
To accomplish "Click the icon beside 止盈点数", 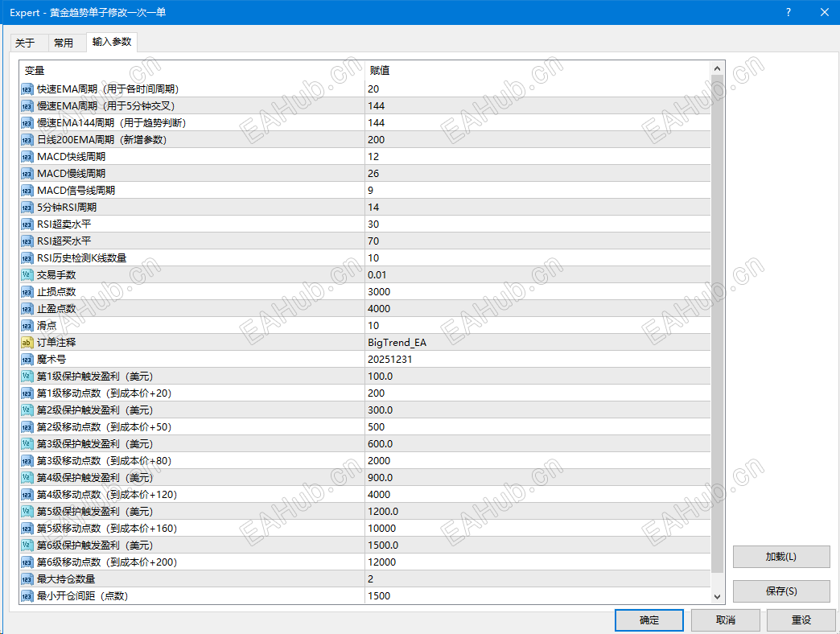I will click(27, 309).
